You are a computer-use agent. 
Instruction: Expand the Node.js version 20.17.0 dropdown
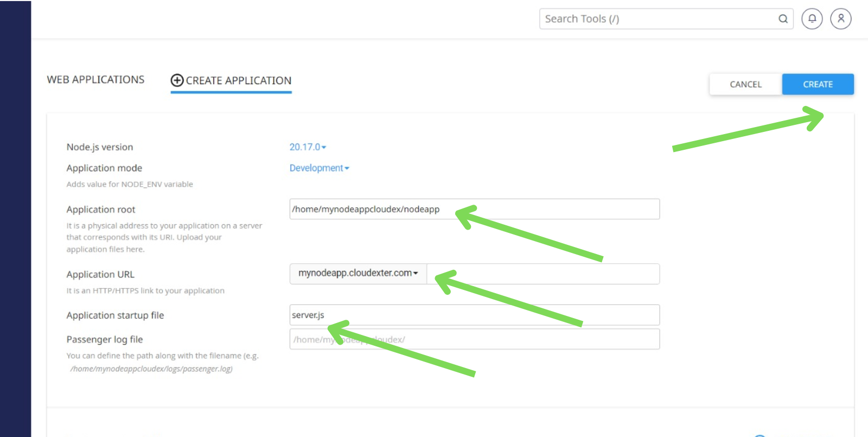[308, 147]
